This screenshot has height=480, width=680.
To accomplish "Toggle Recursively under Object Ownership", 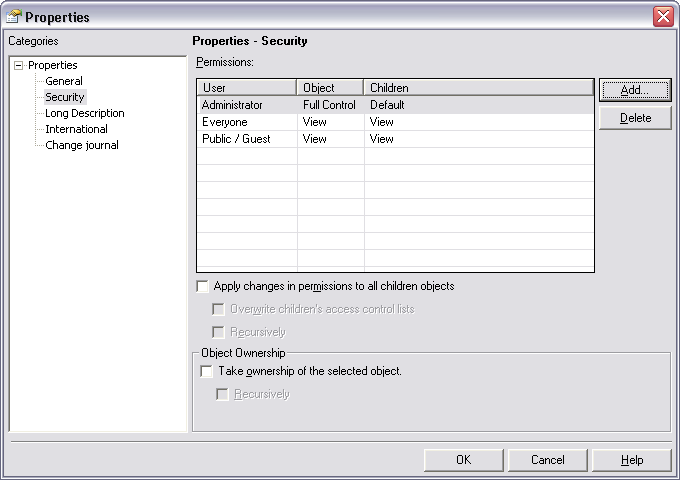I will (x=222, y=394).
